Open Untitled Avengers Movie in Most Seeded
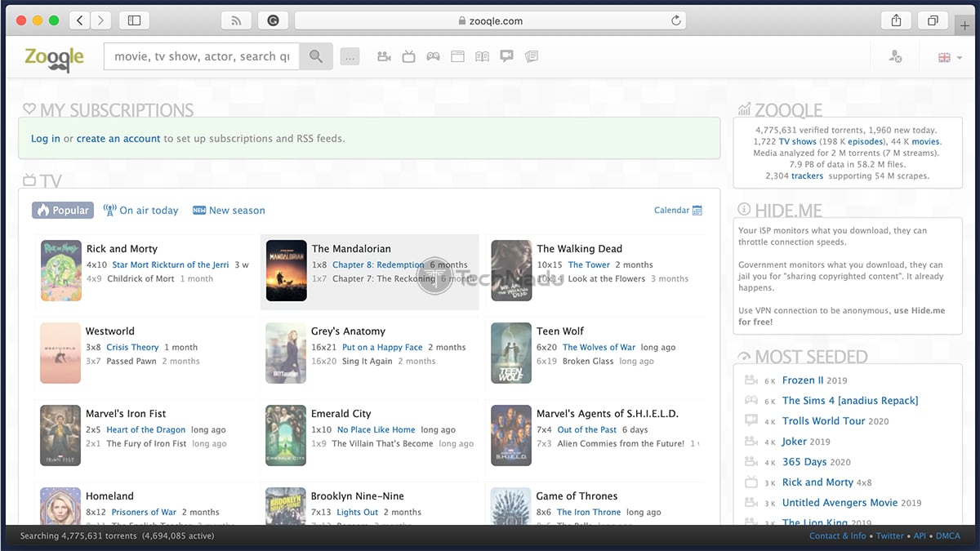Screen dimensions: 980x551 (841, 503)
